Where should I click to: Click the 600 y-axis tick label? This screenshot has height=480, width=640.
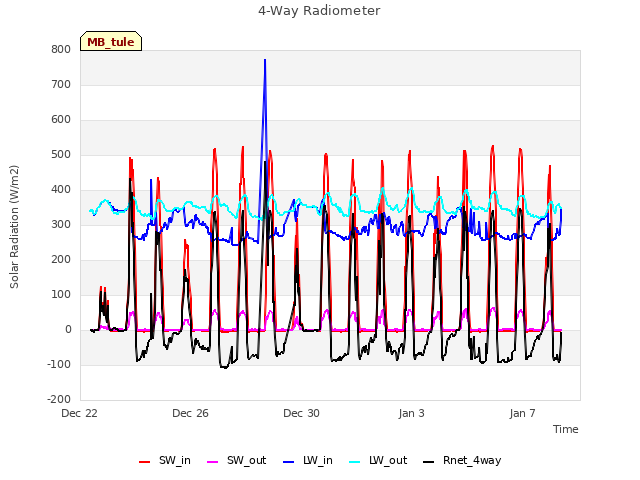pos(61,120)
